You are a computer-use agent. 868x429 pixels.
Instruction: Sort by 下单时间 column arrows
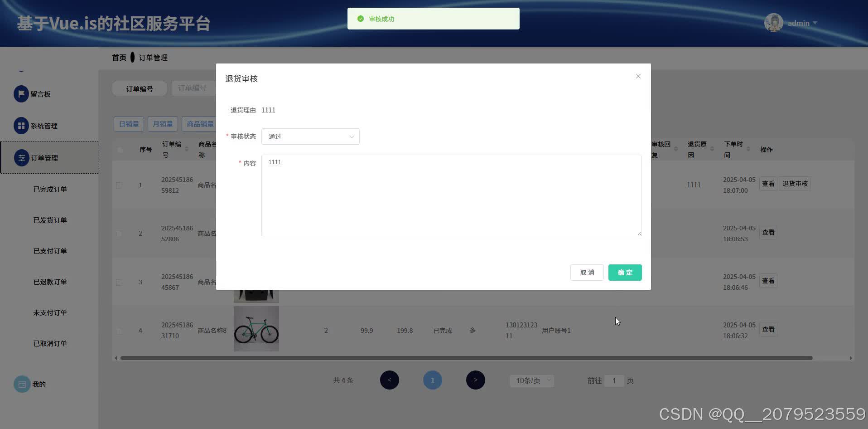tap(748, 149)
